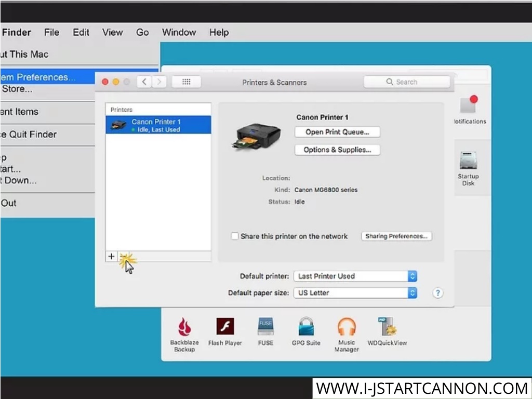Show all preferences with the grid button

point(187,82)
